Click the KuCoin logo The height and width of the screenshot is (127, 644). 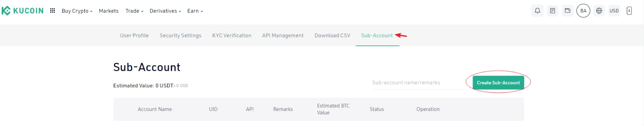pyautogui.click(x=22, y=11)
